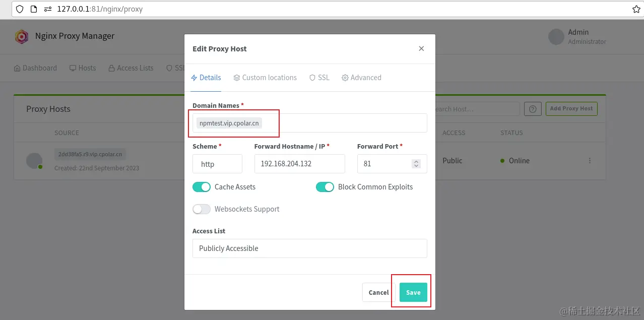Screen dimensions: 644x320
Task: Click the Save button
Action: pyautogui.click(x=413, y=292)
